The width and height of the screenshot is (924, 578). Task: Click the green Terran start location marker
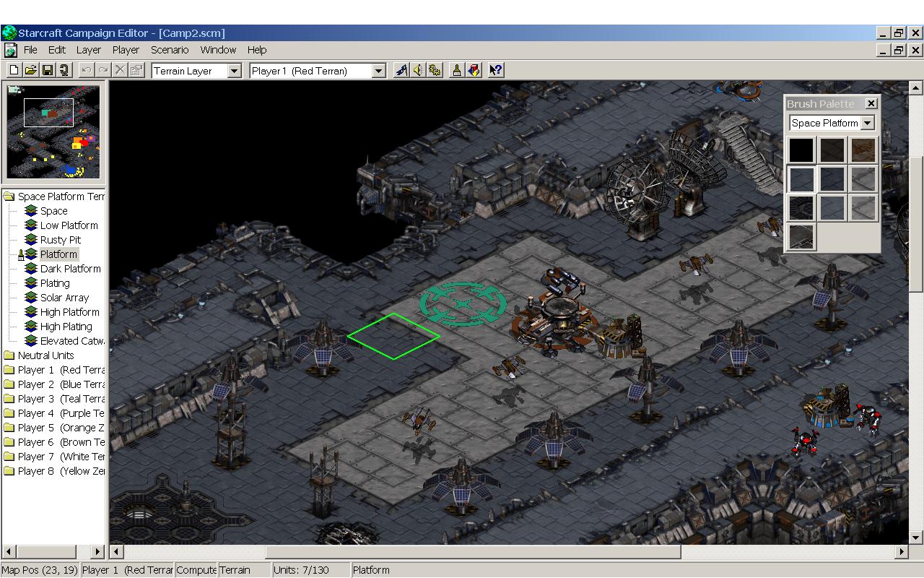pos(463,304)
